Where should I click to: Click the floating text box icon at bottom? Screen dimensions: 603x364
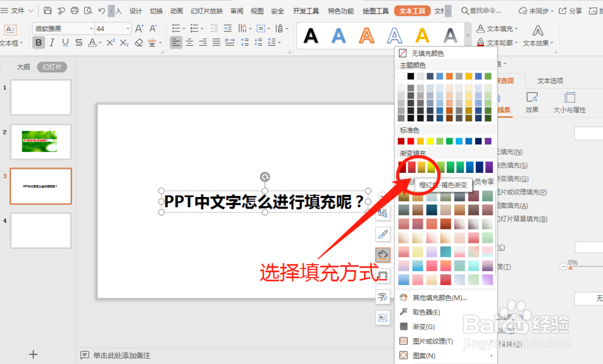(x=383, y=318)
